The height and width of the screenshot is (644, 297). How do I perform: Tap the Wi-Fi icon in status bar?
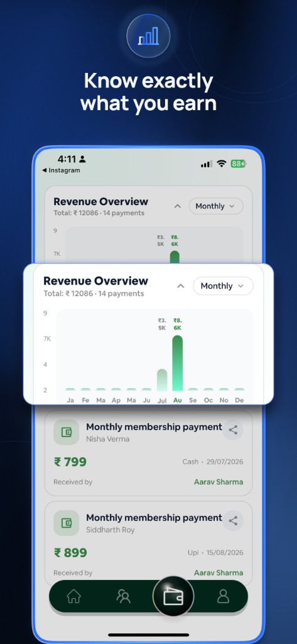pyautogui.click(x=222, y=164)
